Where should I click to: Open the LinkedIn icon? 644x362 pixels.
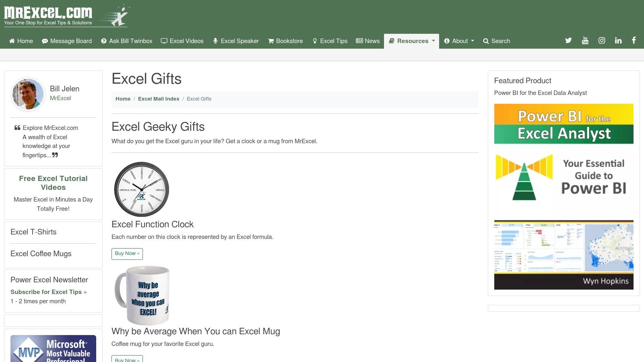(618, 40)
